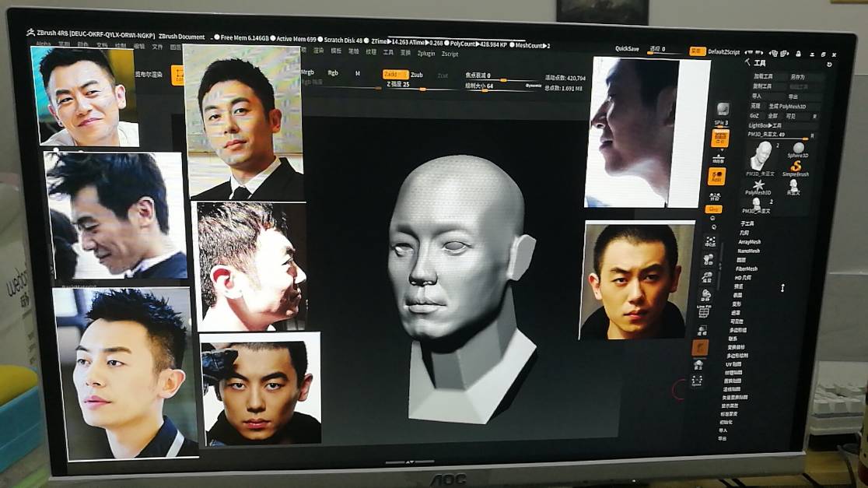Toggle the orange Local symmetry button
The height and width of the screenshot is (488, 868).
point(717,176)
